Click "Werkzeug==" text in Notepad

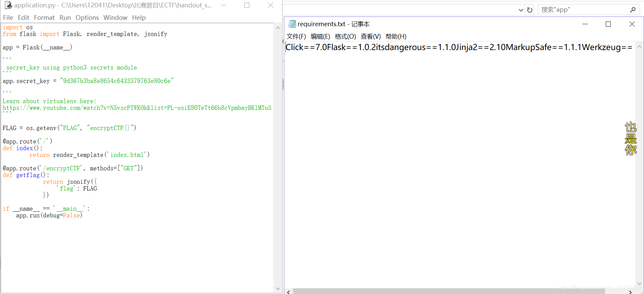[x=607, y=47]
